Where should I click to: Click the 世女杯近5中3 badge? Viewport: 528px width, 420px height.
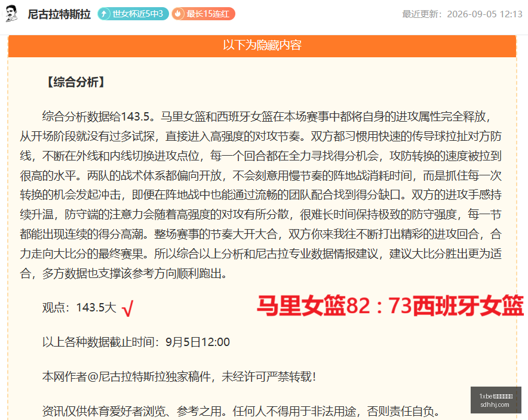pos(133,14)
